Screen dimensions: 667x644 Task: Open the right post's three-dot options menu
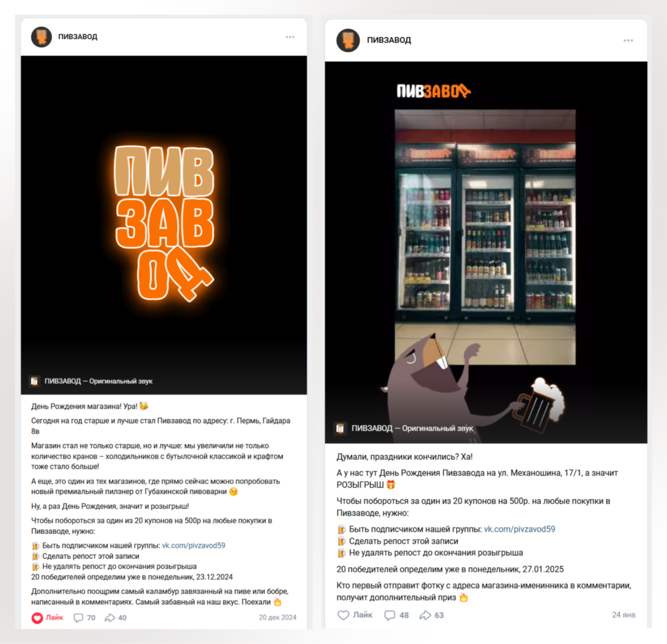pos(628,40)
